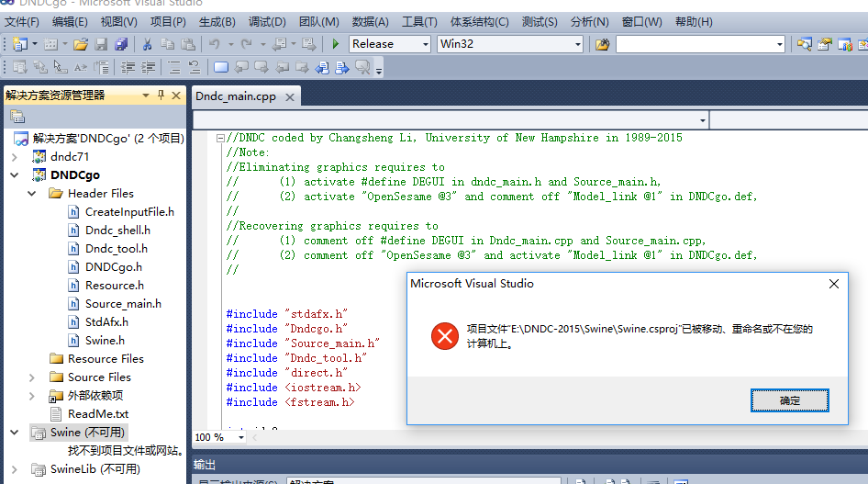
Task: Select Source_main.h header file
Action: pos(123,303)
